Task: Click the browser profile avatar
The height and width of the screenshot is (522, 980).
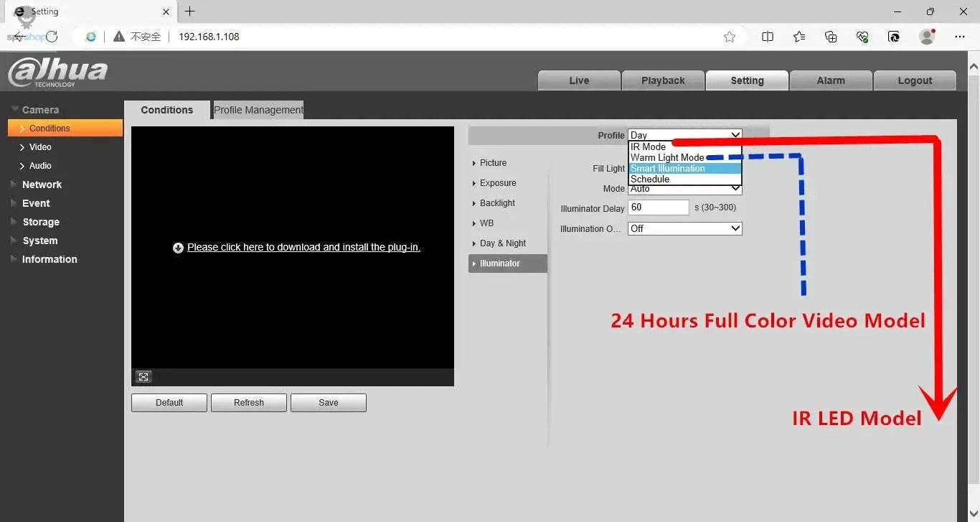Action: (x=927, y=37)
